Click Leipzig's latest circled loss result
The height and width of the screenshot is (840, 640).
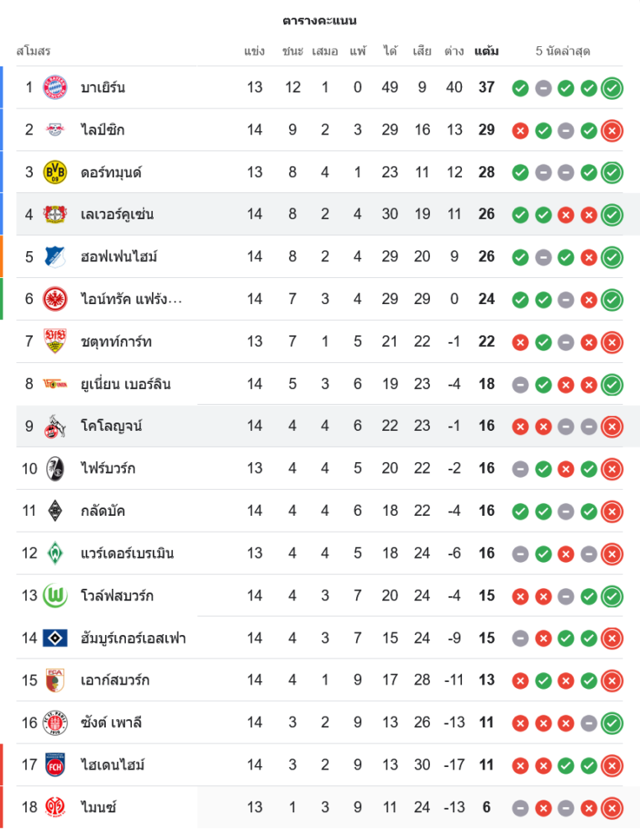tap(612, 130)
